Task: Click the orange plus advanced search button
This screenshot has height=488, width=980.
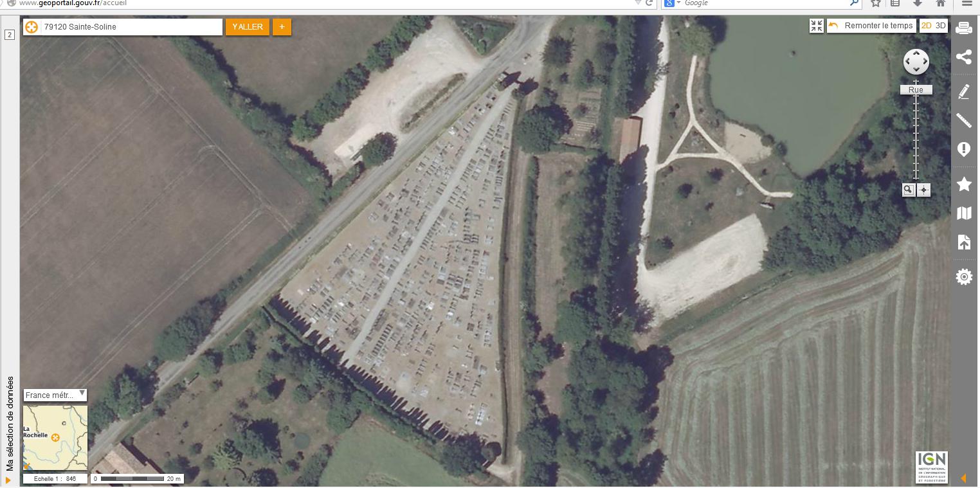Action: point(282,27)
